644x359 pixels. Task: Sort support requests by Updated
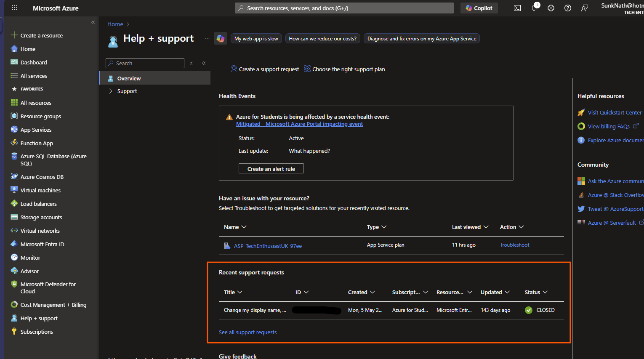click(x=495, y=292)
